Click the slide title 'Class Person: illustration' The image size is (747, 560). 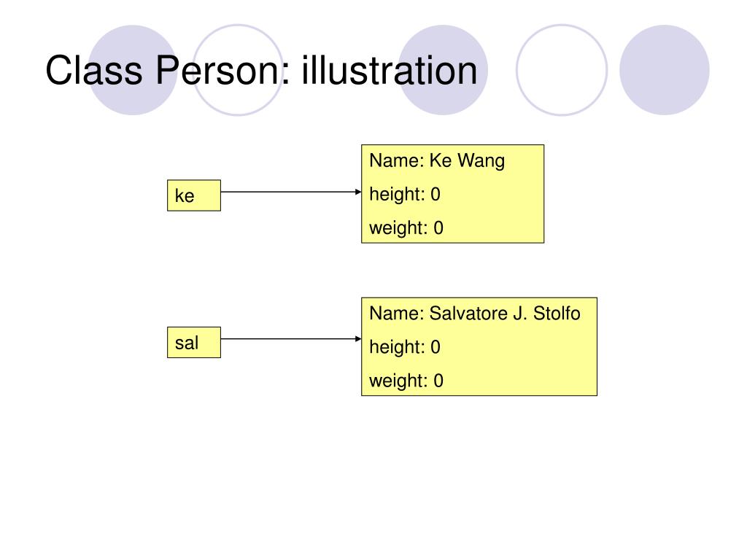point(261,71)
